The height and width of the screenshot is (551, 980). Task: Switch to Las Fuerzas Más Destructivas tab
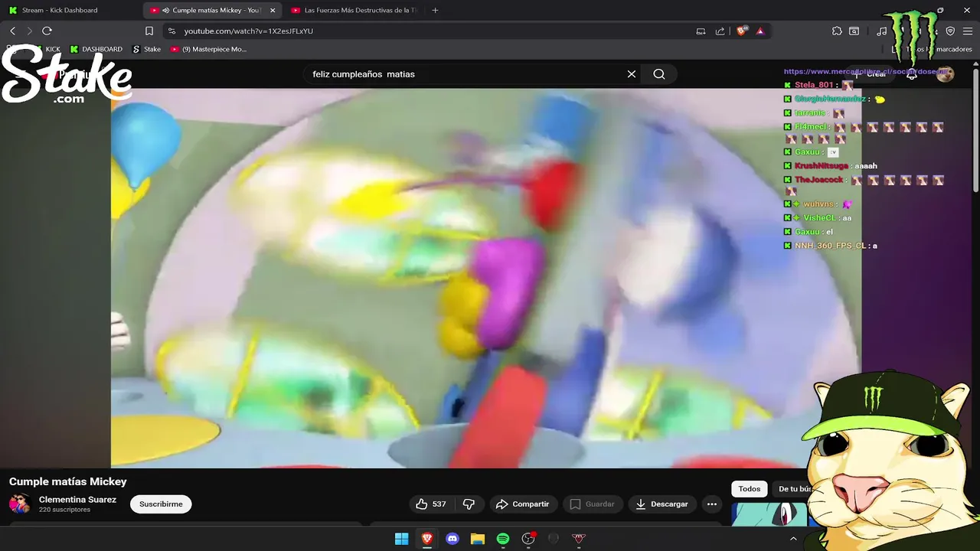pos(354,11)
